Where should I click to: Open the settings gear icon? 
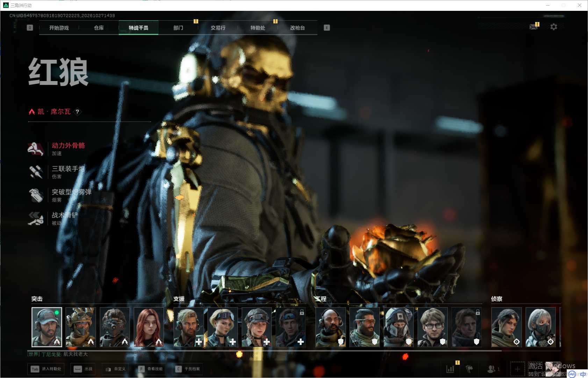tap(554, 27)
